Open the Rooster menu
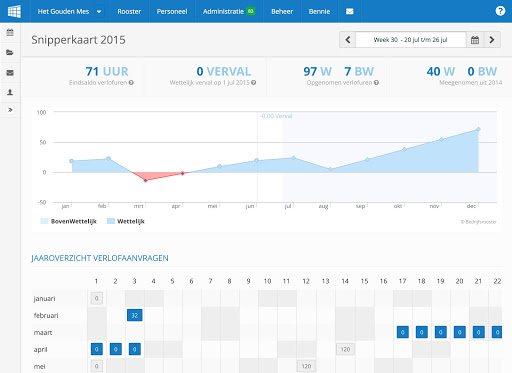 coord(129,11)
